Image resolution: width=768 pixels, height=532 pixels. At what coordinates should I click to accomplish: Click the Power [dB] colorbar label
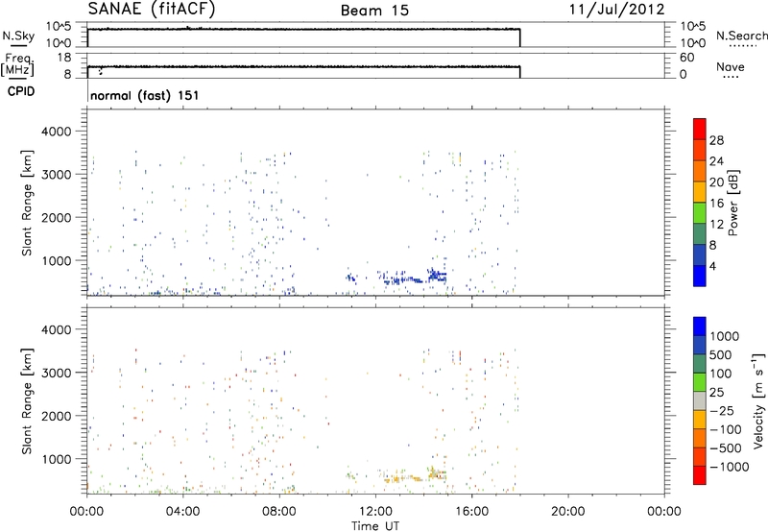pyautogui.click(x=732, y=203)
